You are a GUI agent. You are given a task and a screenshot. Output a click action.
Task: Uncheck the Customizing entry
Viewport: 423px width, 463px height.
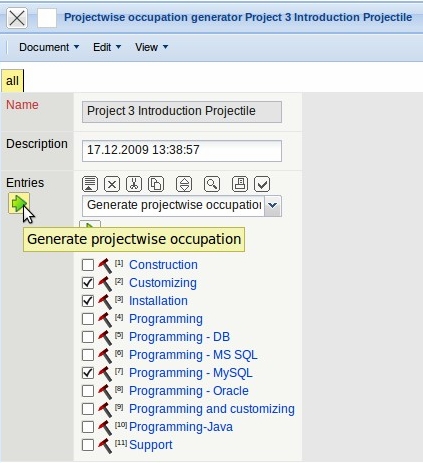[88, 283]
